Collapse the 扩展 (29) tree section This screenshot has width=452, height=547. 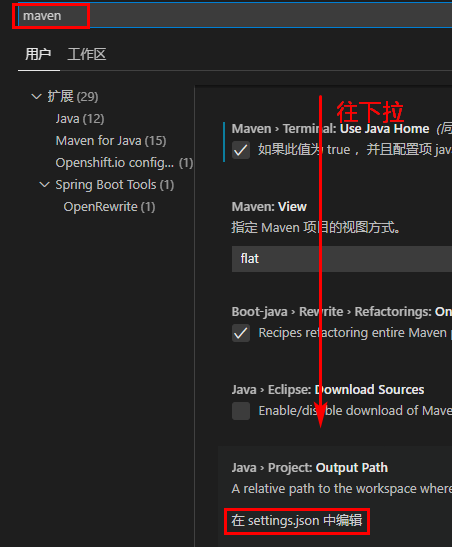36,96
